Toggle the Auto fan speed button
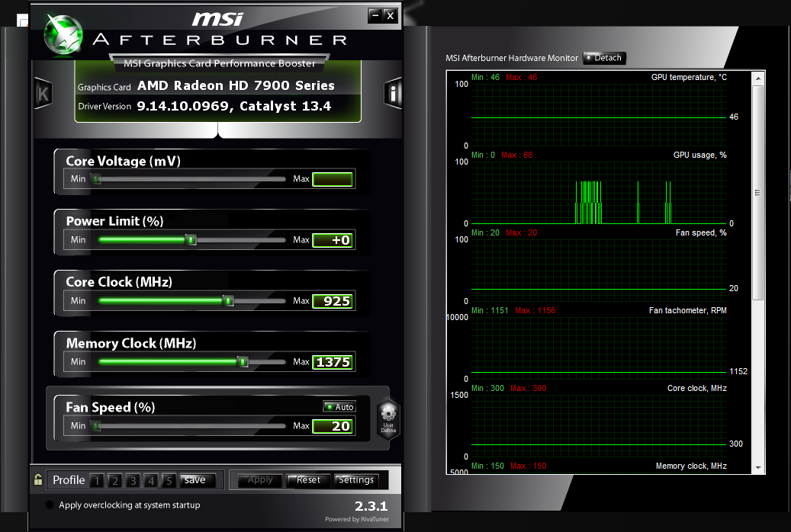Screen dimensions: 791x532 [339, 407]
